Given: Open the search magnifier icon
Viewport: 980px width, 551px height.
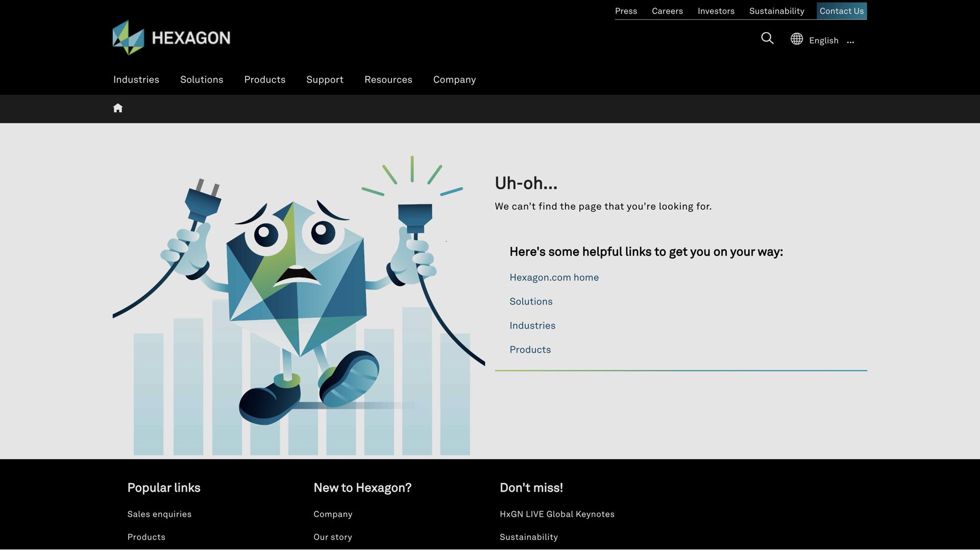Looking at the screenshot, I should point(767,39).
